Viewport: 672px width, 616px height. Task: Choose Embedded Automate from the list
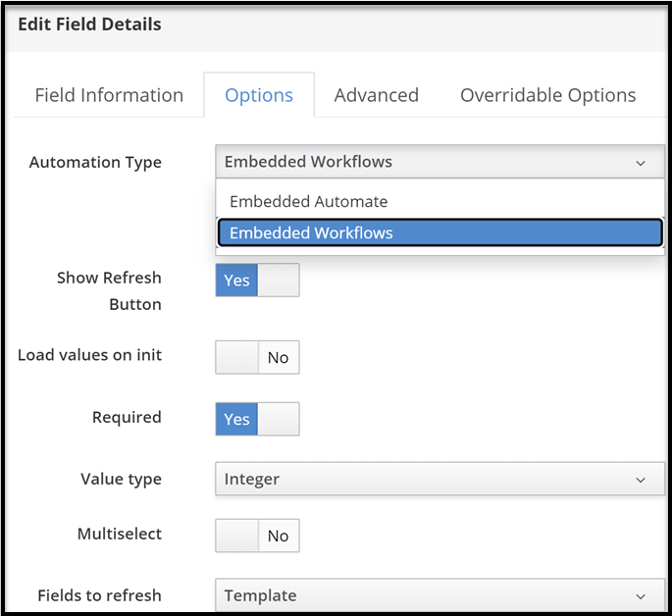309,201
